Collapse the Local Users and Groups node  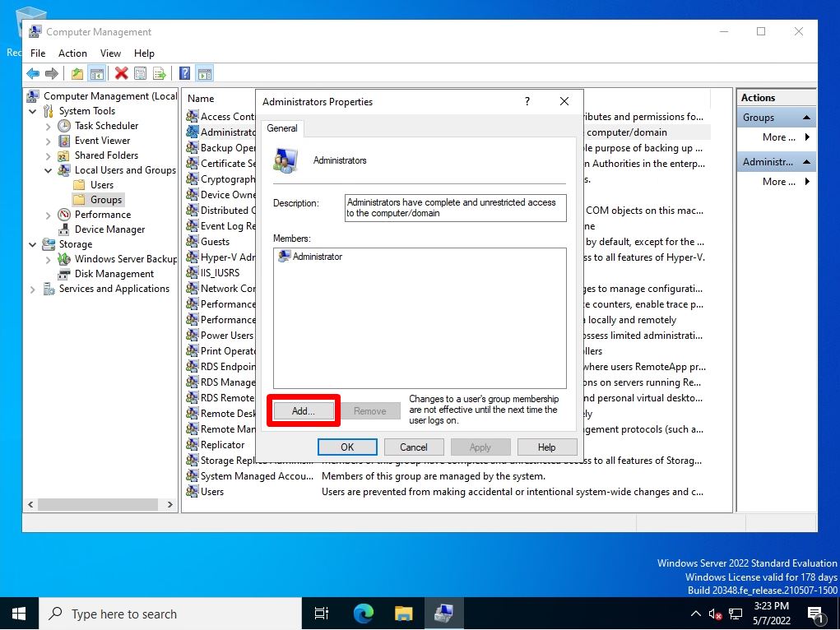(x=49, y=171)
